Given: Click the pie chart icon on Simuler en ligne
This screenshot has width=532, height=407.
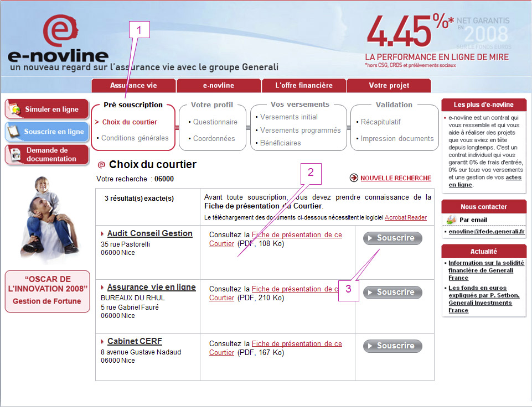Looking at the screenshot, I should coord(15,108).
